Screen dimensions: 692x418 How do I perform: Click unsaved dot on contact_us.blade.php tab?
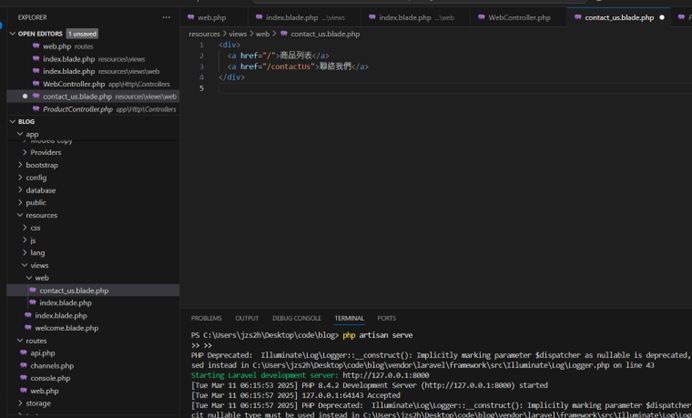662,18
